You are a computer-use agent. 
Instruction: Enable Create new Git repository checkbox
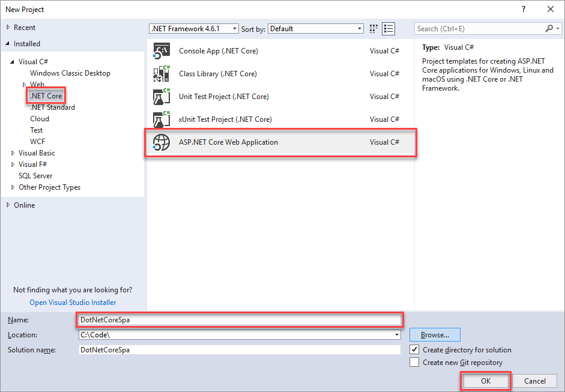[414, 363]
